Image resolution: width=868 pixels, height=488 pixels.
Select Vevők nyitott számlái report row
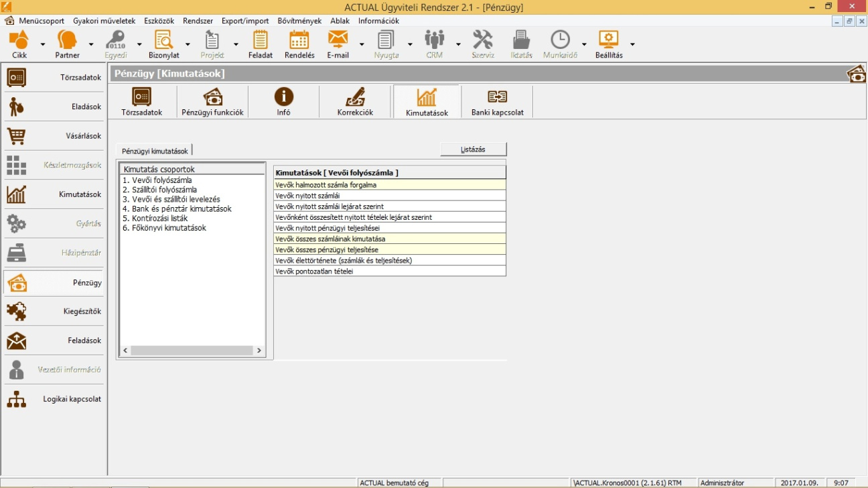[x=389, y=196]
